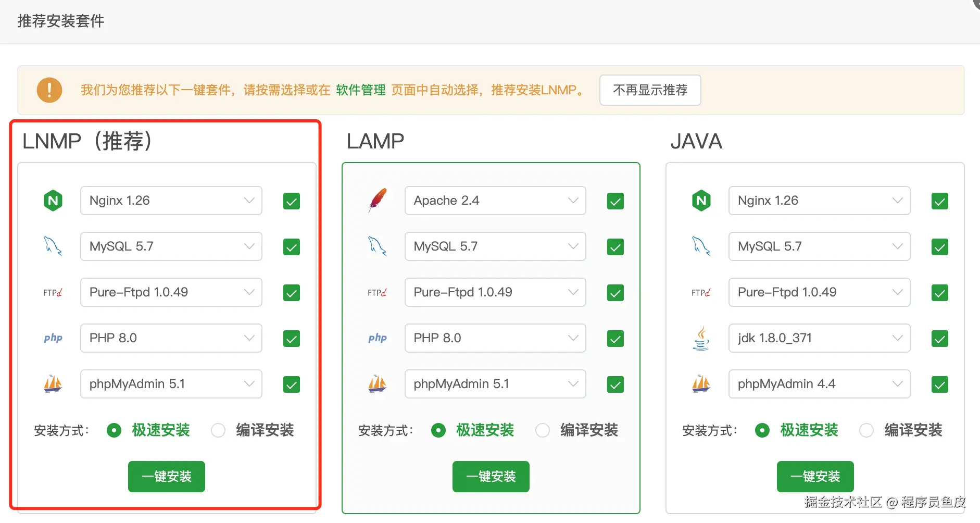Image resolution: width=980 pixels, height=523 pixels.
Task: Click the phpMyAdmin sailboat icon in LAMP
Action: click(377, 384)
